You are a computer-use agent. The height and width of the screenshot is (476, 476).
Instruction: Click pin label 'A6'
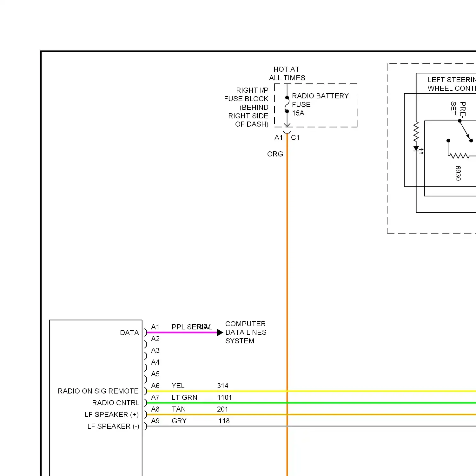pyautogui.click(x=155, y=386)
